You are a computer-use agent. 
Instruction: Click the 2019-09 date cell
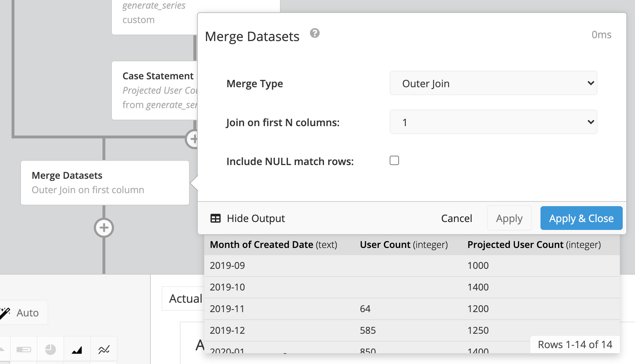click(227, 266)
